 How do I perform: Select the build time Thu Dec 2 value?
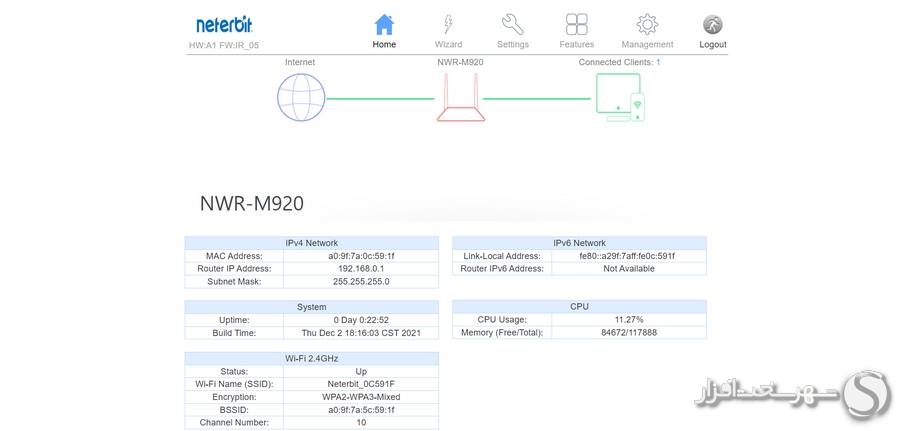[x=361, y=332]
